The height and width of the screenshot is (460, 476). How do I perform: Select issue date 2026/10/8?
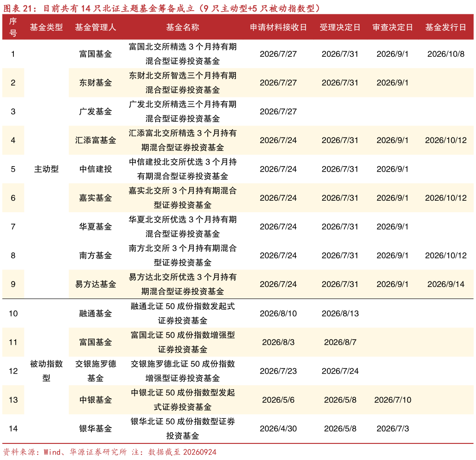(x=446, y=54)
